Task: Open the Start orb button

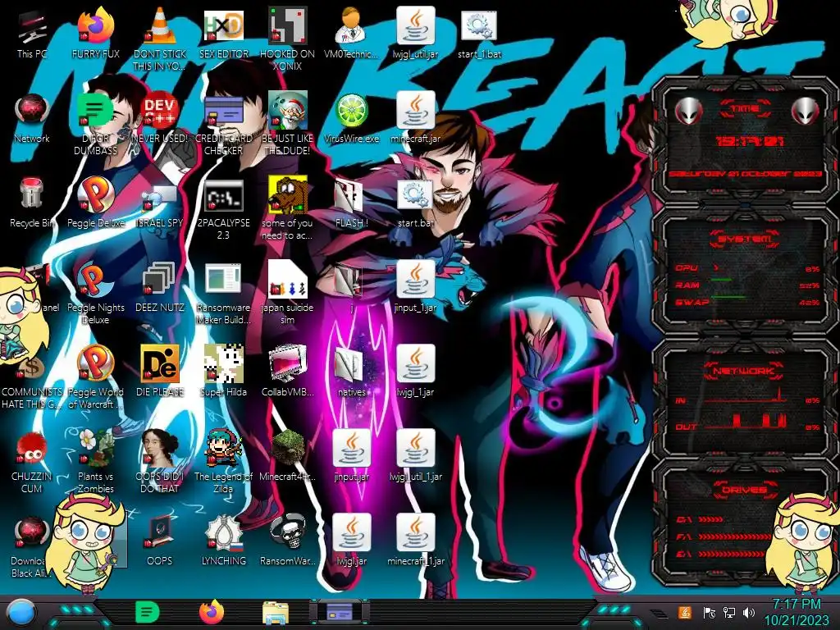Action: [x=21, y=613]
